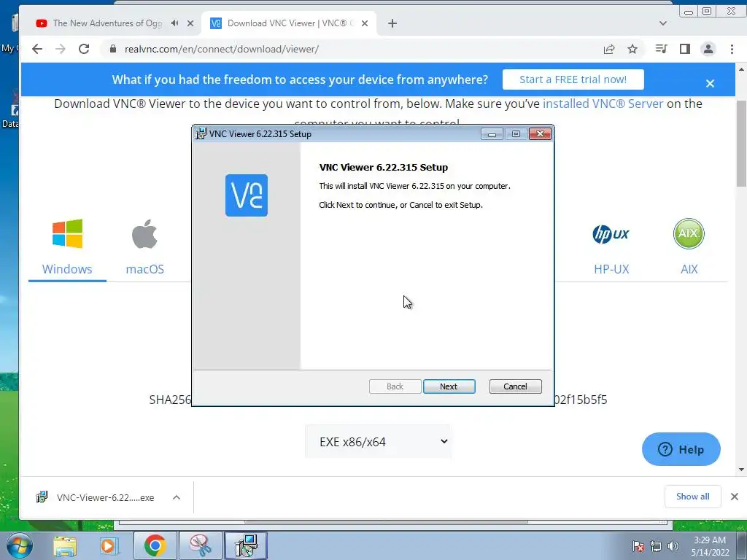Share this page via share icon
The width and height of the screenshot is (747, 560).
point(609,49)
